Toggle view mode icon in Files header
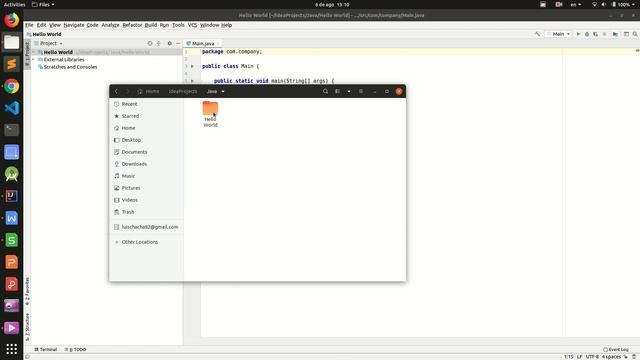The width and height of the screenshot is (640, 360). coord(338,91)
